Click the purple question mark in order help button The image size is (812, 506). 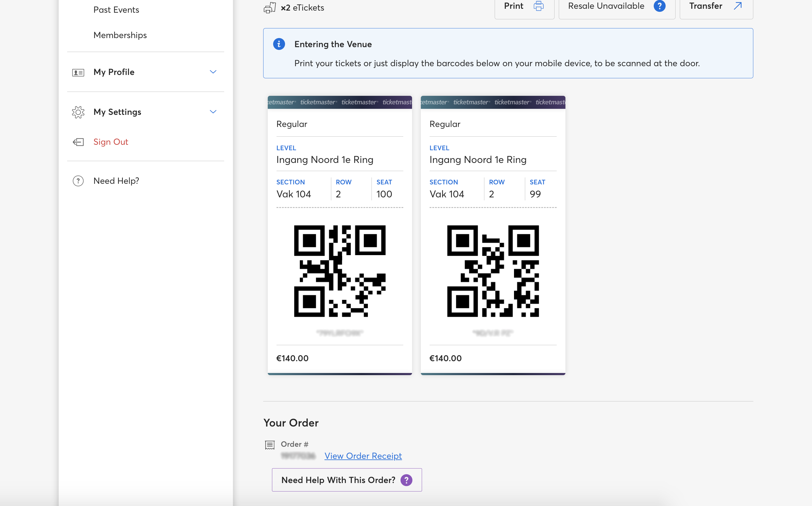407,480
